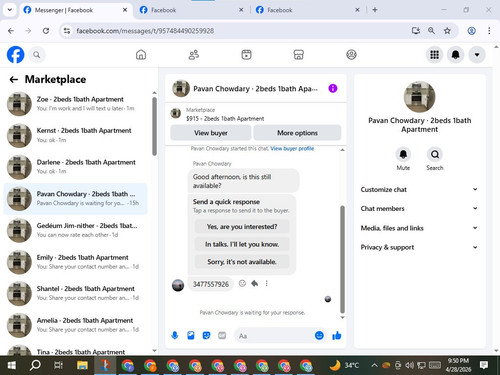Click the conversation message scrollbar

tap(342, 259)
